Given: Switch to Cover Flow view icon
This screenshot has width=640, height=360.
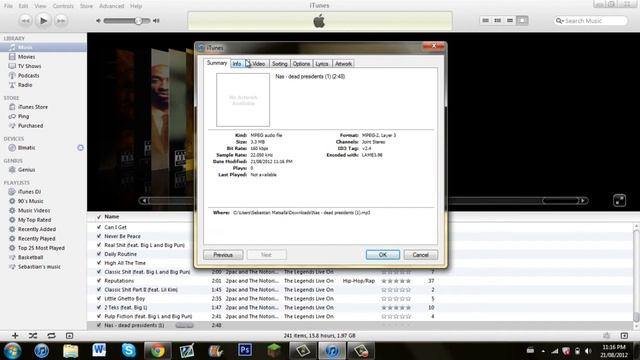Looking at the screenshot, I should 522,20.
